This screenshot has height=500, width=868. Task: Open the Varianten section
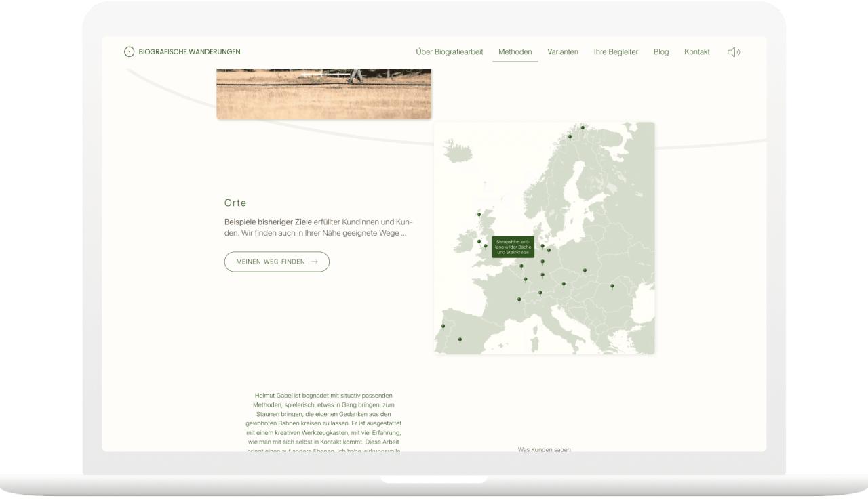click(x=563, y=51)
